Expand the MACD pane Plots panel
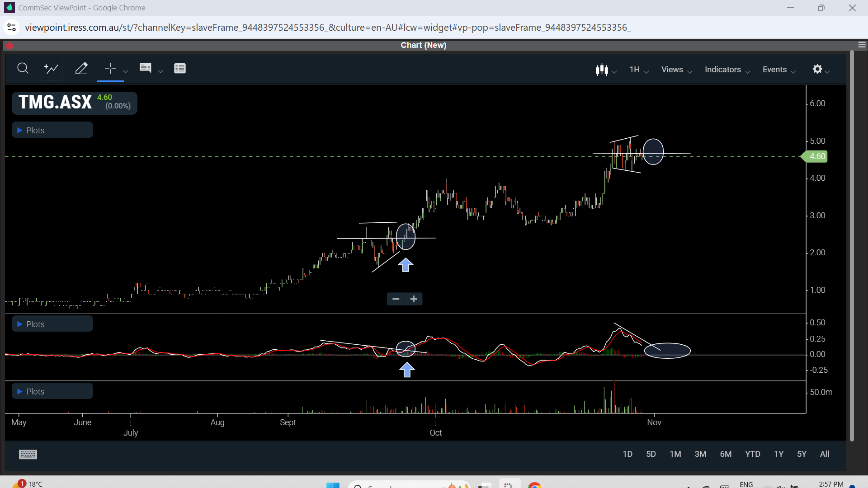868x488 pixels. click(52, 324)
